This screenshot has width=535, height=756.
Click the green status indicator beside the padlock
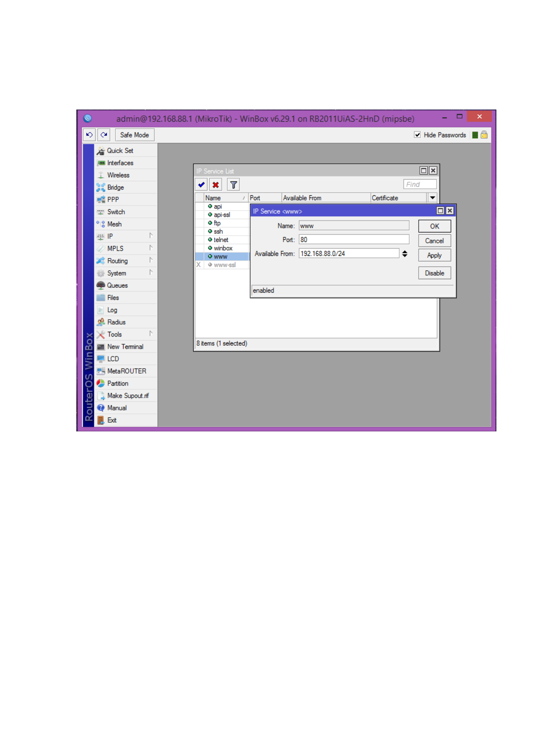pos(475,135)
